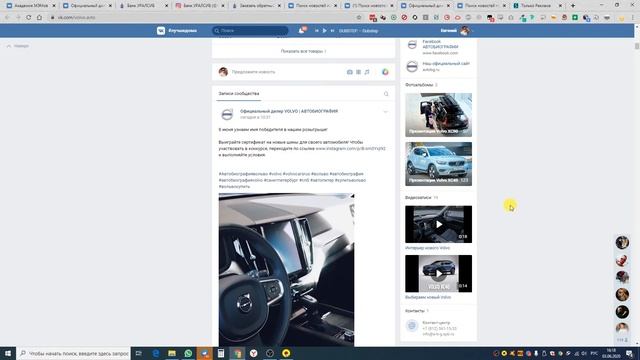Close the 'Только Реклама' browser tab

(x=560, y=6)
